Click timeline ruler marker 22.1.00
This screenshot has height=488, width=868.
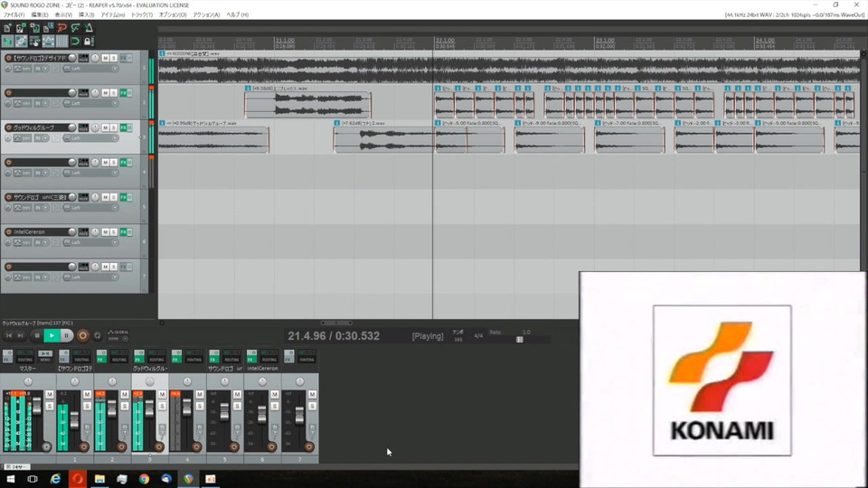pyautogui.click(x=445, y=41)
